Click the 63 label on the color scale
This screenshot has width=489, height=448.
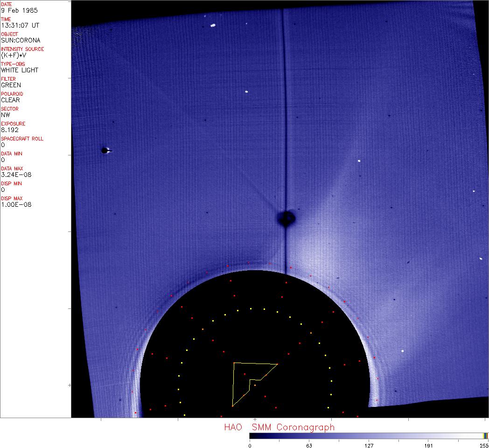(309, 446)
